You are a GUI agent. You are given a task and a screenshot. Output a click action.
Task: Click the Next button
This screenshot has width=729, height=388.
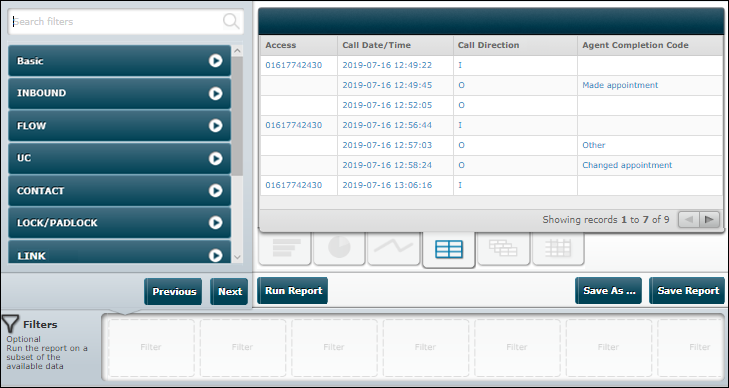tap(230, 292)
